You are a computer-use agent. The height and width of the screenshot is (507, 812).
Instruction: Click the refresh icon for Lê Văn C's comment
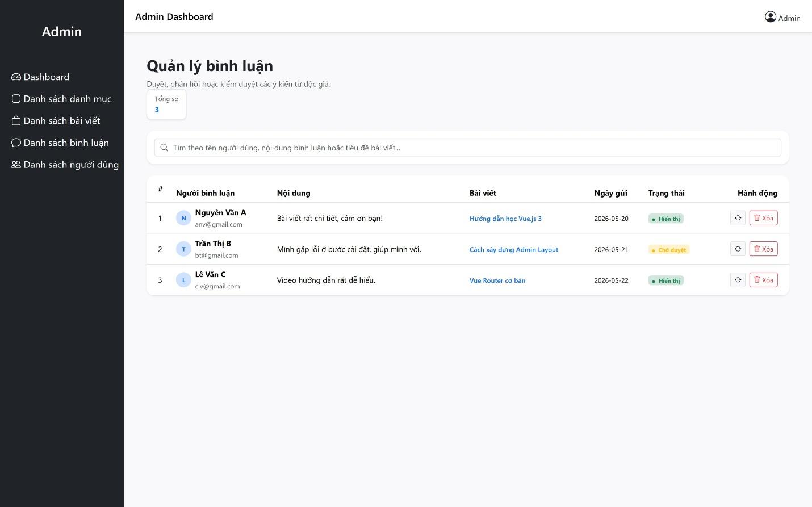click(738, 280)
